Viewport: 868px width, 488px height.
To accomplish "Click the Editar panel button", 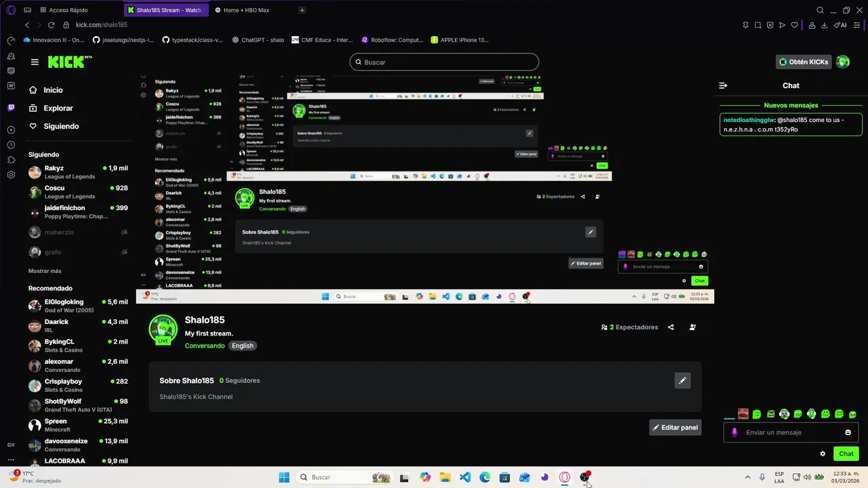I will [x=675, y=428].
